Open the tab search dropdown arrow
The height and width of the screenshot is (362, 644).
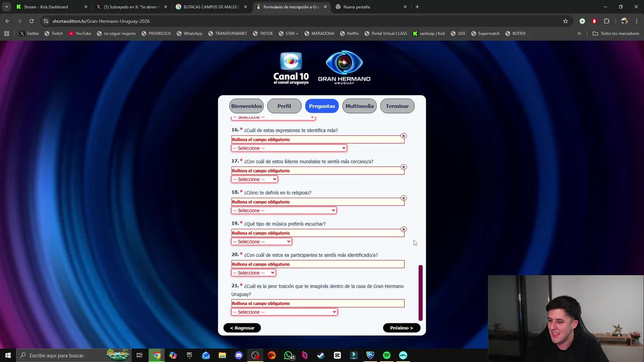coord(7,7)
